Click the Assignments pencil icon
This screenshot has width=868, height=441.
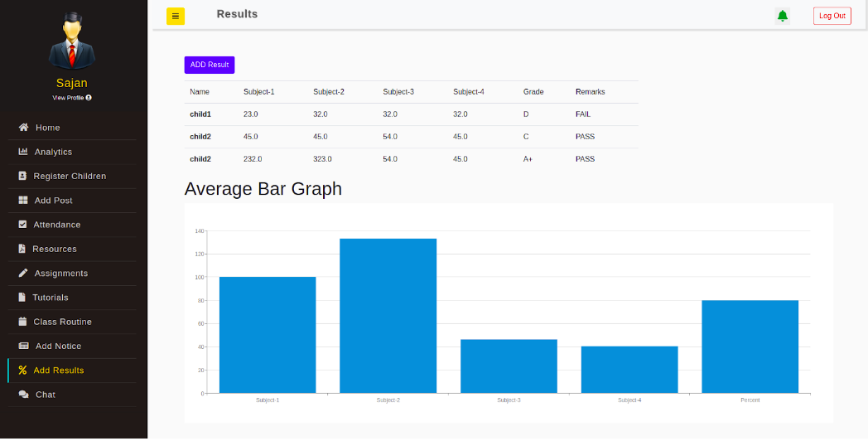click(23, 273)
